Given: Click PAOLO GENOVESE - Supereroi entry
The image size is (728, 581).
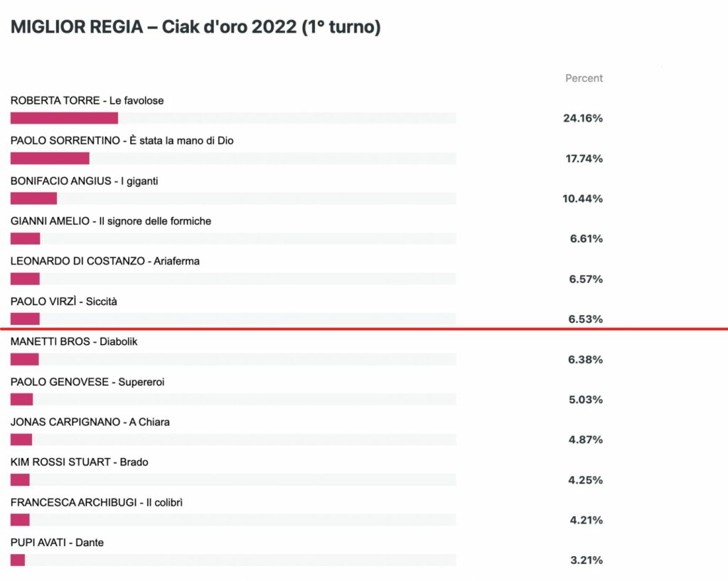Looking at the screenshot, I should [x=87, y=382].
